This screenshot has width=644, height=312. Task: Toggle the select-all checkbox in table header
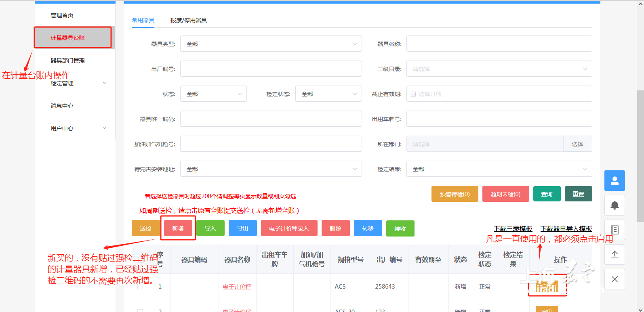140,259
